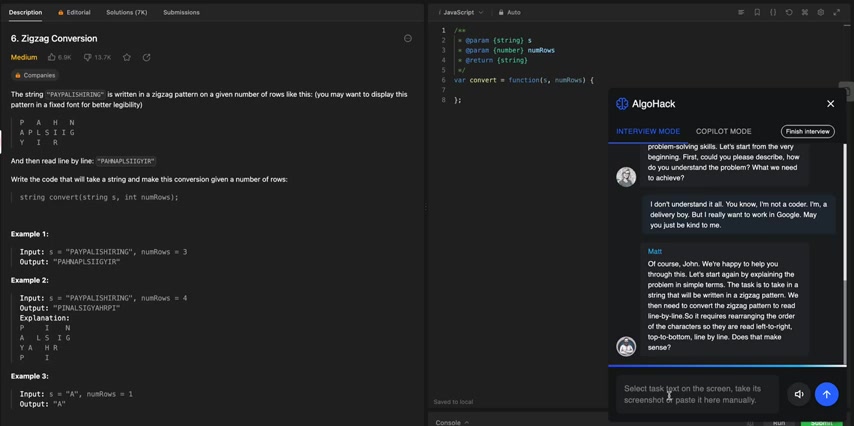The width and height of the screenshot is (854, 426).
Task: Click the Auto mode label
Action: click(x=514, y=12)
